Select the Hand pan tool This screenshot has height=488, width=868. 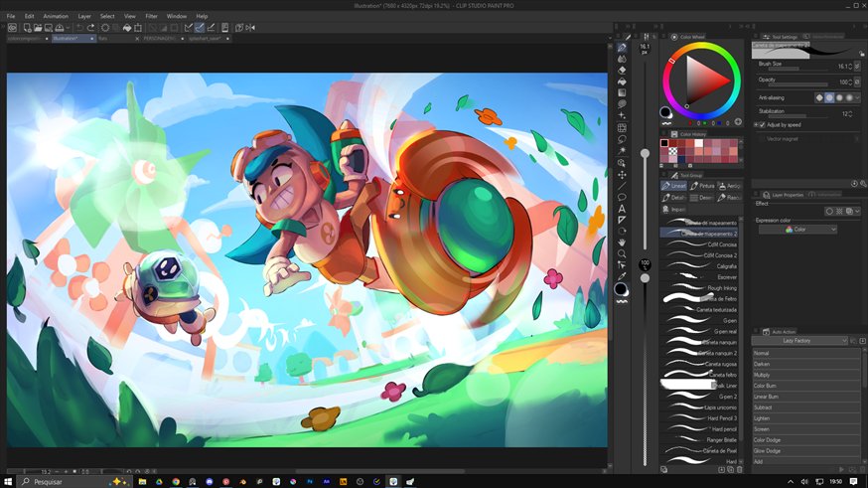tap(622, 243)
